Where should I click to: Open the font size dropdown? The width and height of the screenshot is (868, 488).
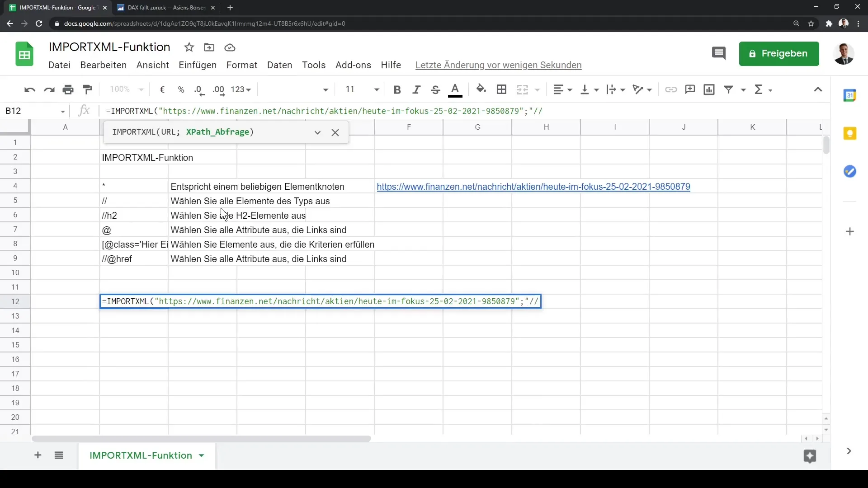click(362, 89)
